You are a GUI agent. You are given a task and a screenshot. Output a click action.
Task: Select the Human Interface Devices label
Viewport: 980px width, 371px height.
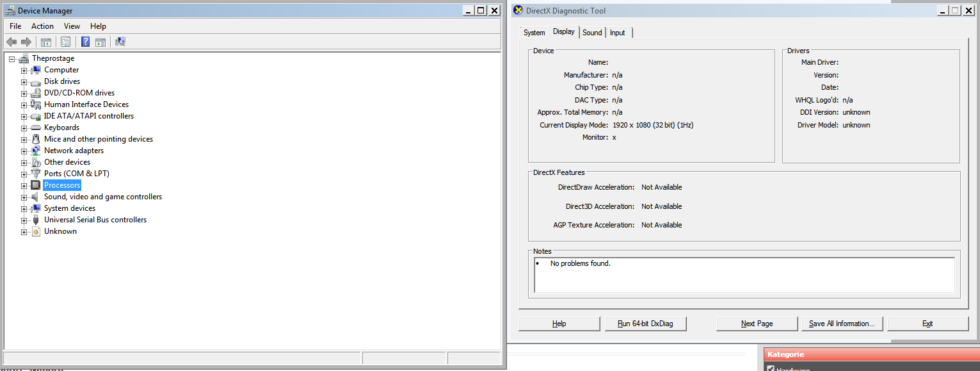(86, 104)
